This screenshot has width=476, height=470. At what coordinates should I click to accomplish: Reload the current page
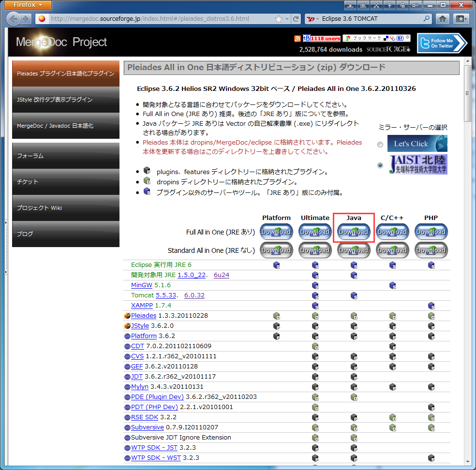296,19
